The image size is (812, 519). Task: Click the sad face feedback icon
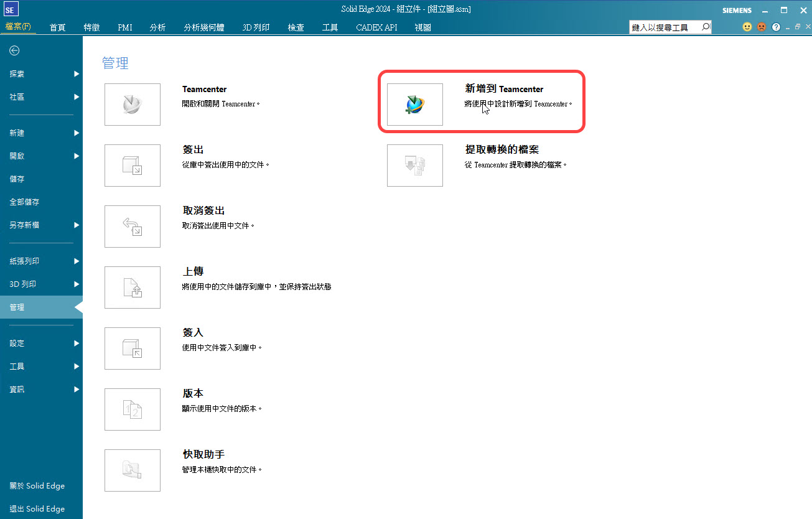tap(761, 27)
